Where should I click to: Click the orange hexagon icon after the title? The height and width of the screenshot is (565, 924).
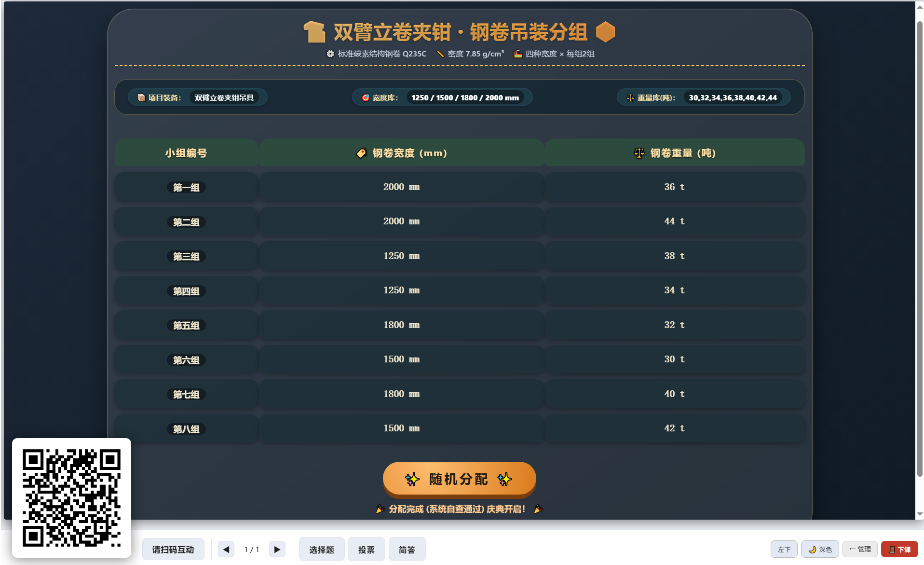(605, 32)
